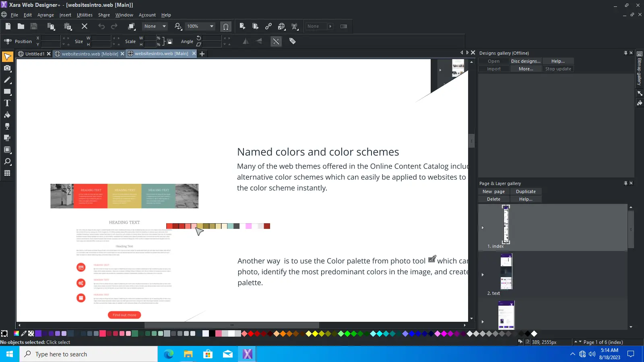The height and width of the screenshot is (362, 644).
Task: Redo the last undone action
Action: [x=114, y=26]
